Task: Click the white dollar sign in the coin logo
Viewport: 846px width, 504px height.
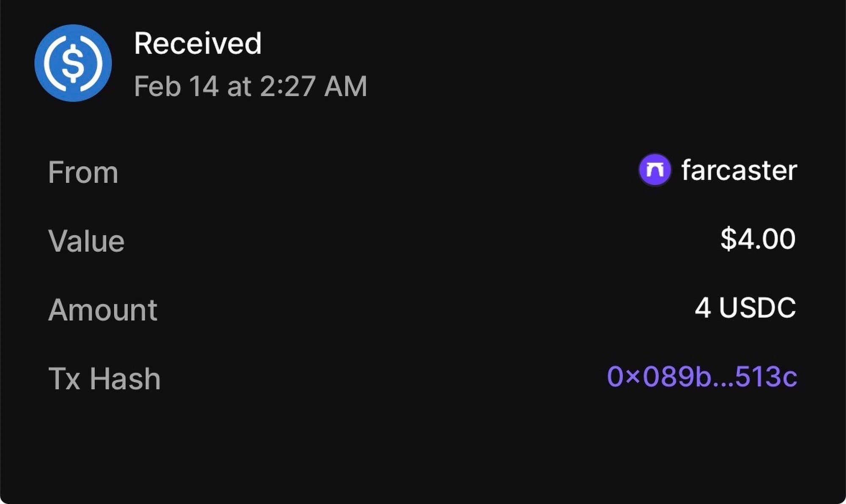Action: coord(73,63)
